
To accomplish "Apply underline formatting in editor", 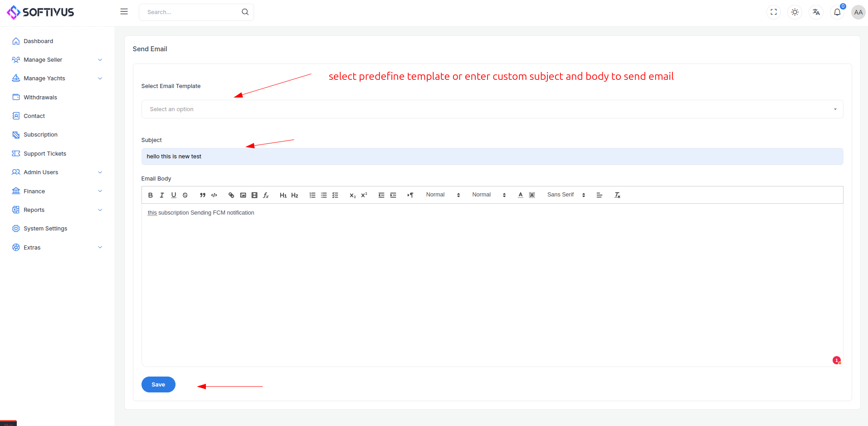I will [174, 195].
